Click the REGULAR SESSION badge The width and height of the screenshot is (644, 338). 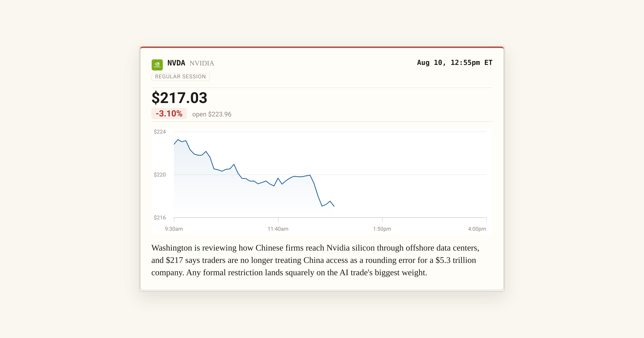pos(180,77)
